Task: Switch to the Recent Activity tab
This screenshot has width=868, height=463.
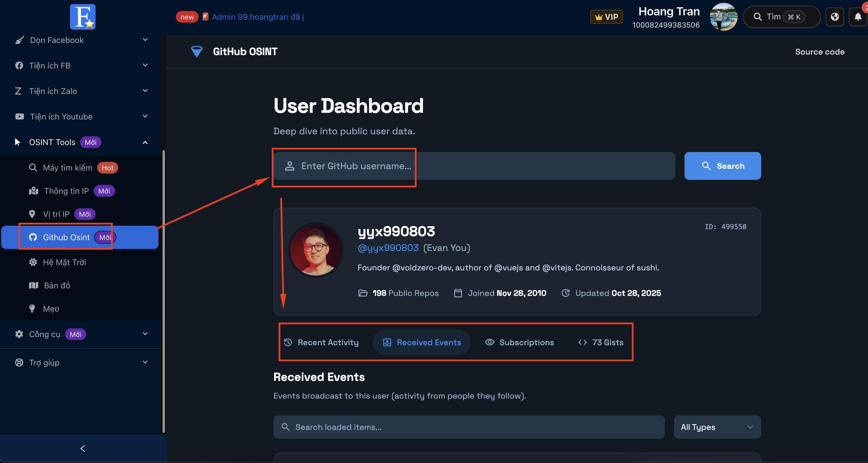Action: point(321,342)
